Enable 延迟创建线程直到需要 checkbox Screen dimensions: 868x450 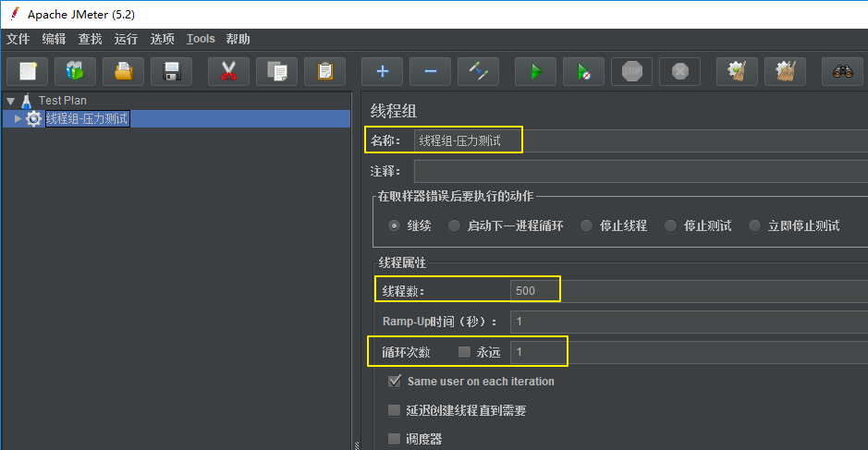394,410
